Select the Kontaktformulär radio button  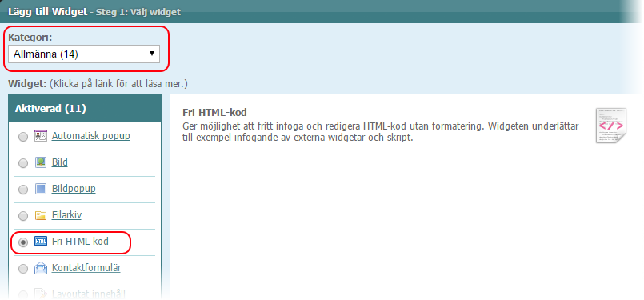pos(23,269)
